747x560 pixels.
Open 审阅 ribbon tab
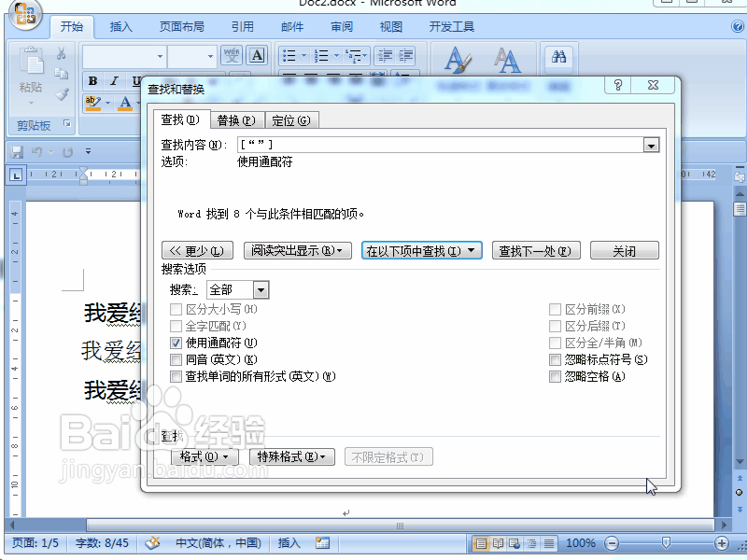pos(342,27)
